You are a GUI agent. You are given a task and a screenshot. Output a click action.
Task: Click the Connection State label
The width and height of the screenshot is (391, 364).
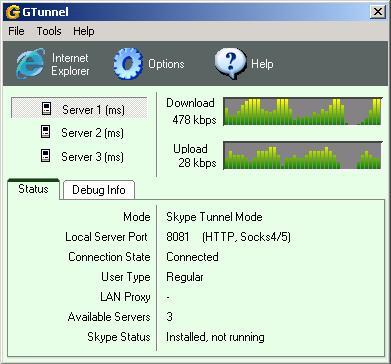pos(109,257)
